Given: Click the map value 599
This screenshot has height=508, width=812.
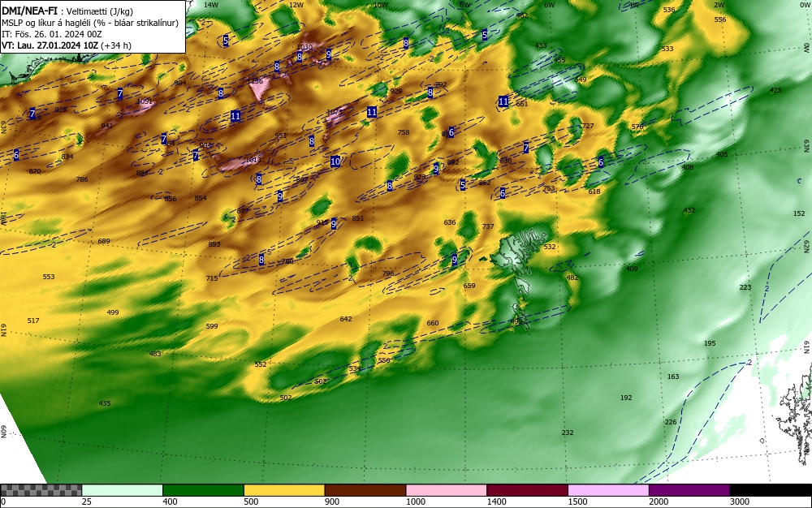Looking at the screenshot, I should [212, 326].
